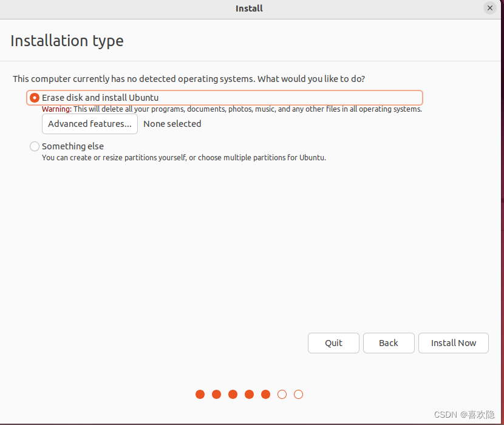Click the red Warning label text

(56, 109)
